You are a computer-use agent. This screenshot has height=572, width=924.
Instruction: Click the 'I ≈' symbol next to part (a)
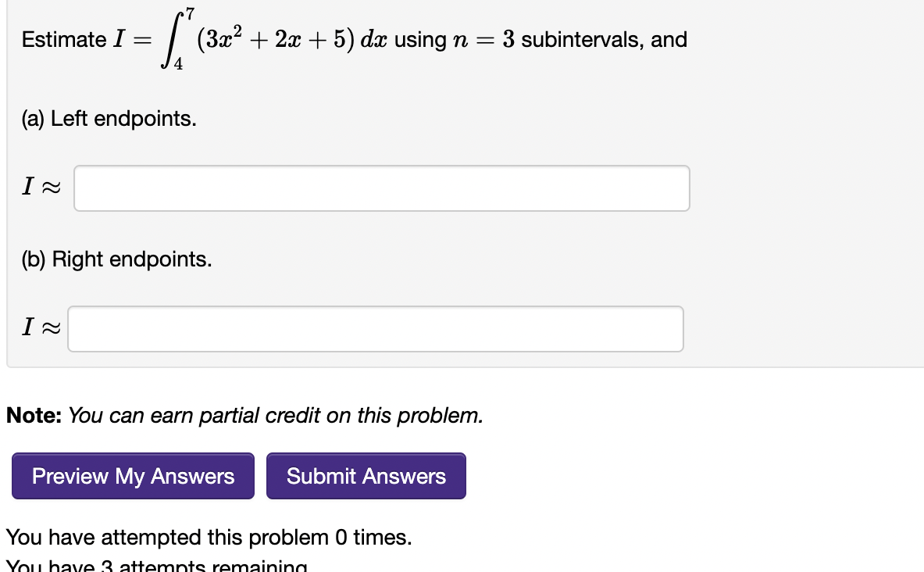pyautogui.click(x=39, y=188)
